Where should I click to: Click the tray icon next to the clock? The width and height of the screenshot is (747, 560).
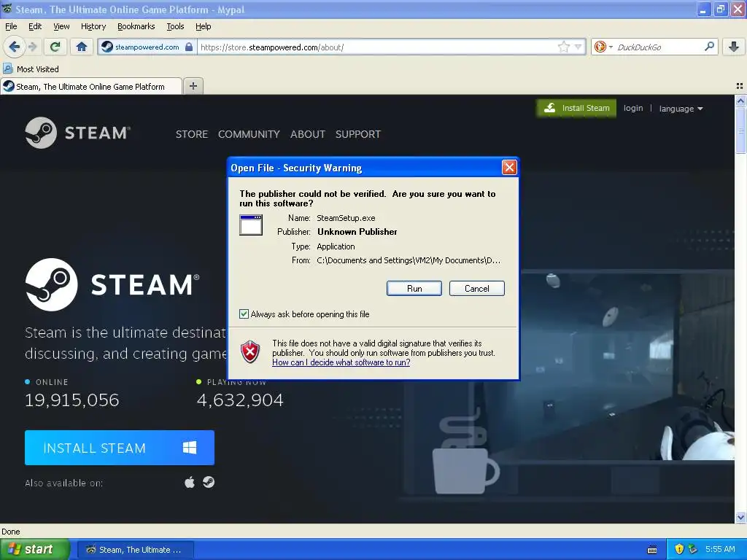coord(693,550)
